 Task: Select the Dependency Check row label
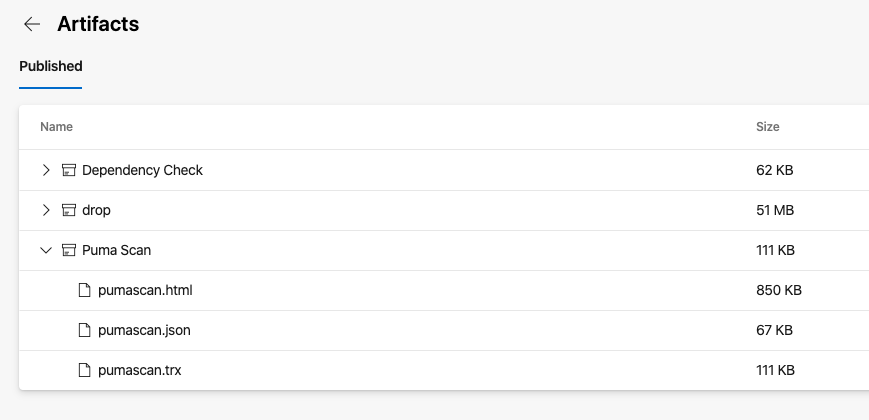(142, 170)
